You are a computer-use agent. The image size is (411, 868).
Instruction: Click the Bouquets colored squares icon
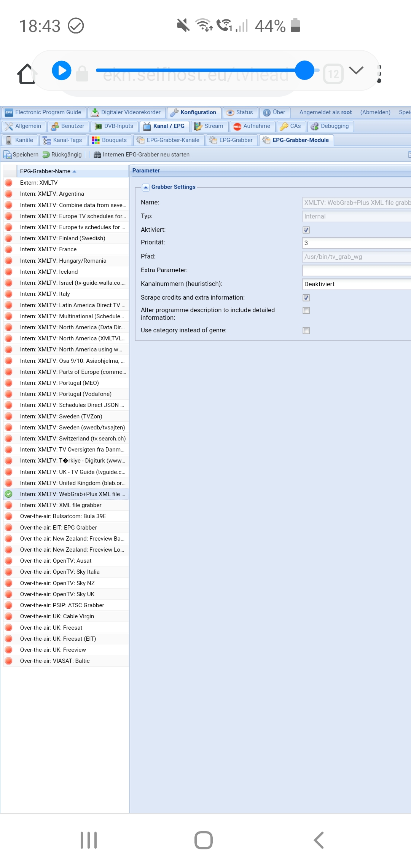pos(96,140)
